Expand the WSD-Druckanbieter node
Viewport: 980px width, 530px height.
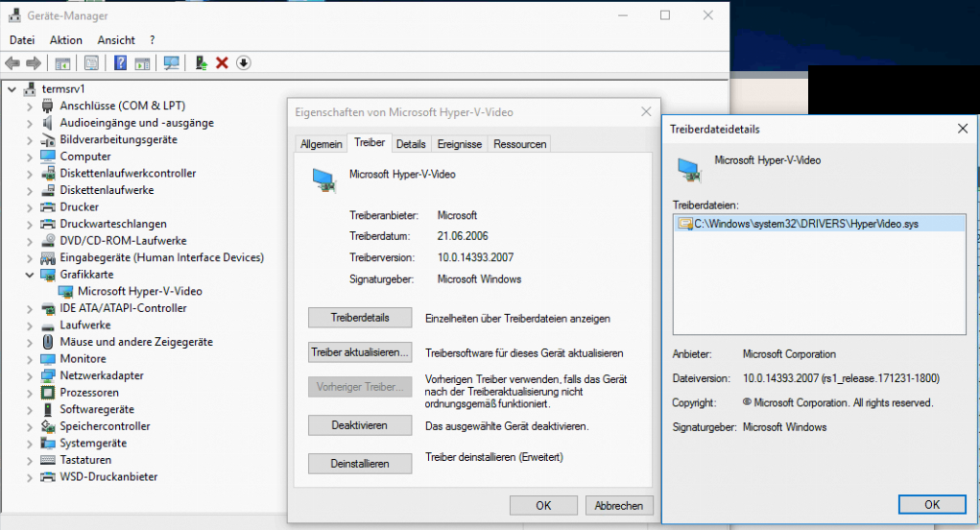30,477
